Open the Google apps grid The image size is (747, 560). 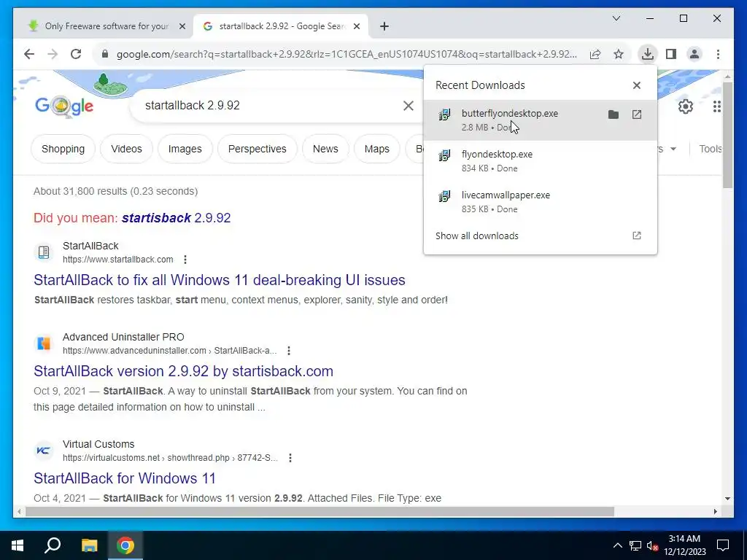[x=716, y=106]
